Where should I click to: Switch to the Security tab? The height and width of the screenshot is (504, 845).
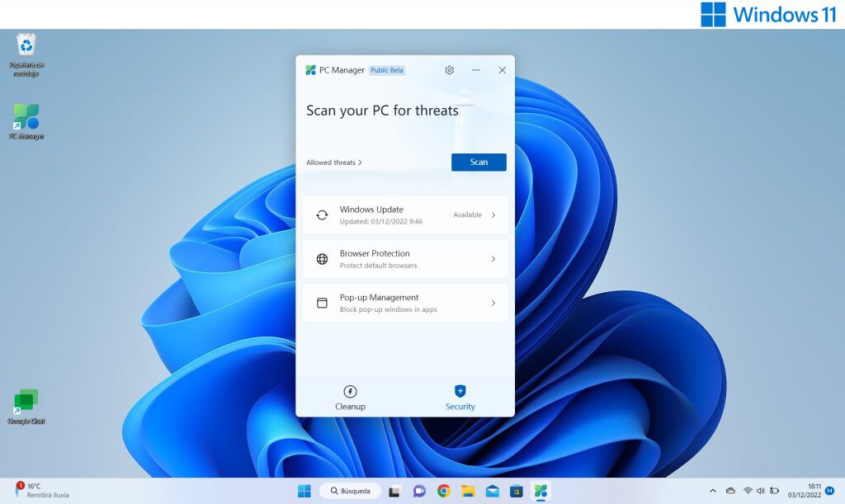click(x=460, y=398)
